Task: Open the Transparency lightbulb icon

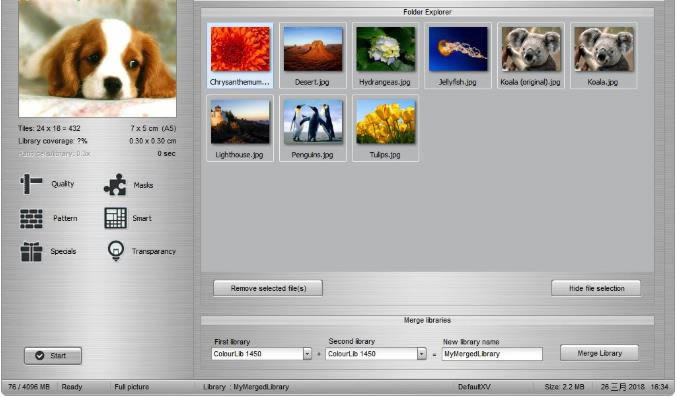Action: point(116,251)
